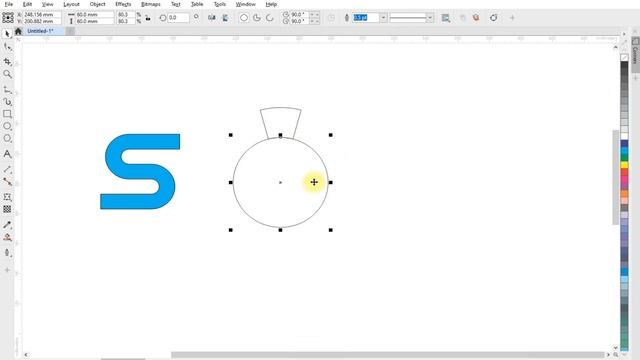Image resolution: width=640 pixels, height=360 pixels.
Task: Select the blue S shape
Action: [140, 171]
